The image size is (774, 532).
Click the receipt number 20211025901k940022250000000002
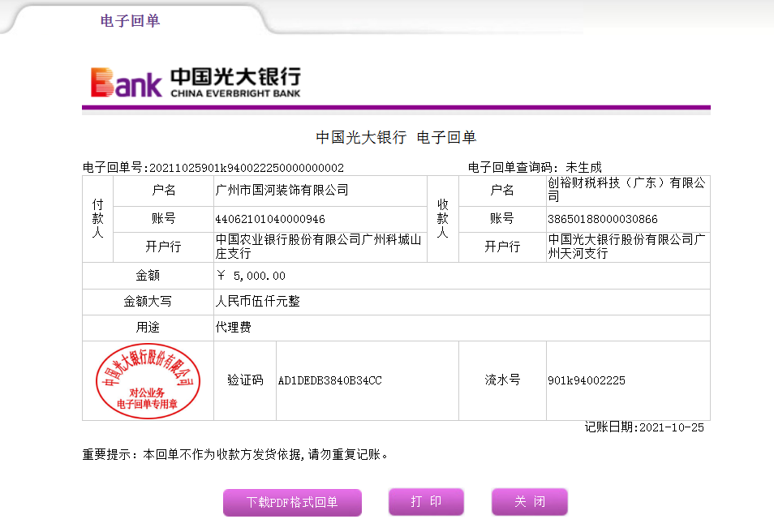(247, 168)
